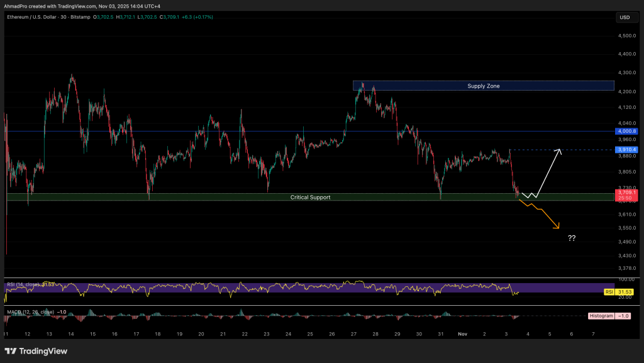This screenshot has height=363, width=644.
Task: Select the Critical Support zone label
Action: [310, 197]
